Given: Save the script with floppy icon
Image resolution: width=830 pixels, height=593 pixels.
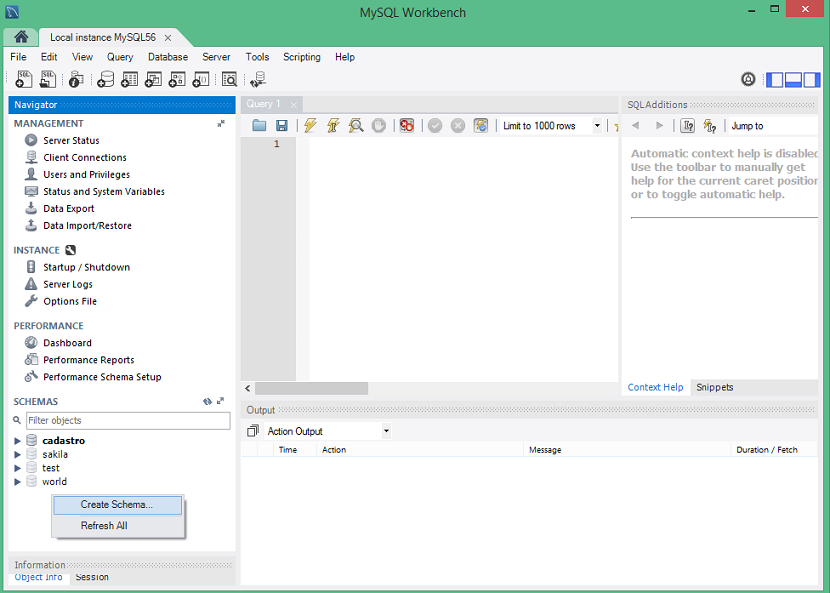Looking at the screenshot, I should click(282, 125).
